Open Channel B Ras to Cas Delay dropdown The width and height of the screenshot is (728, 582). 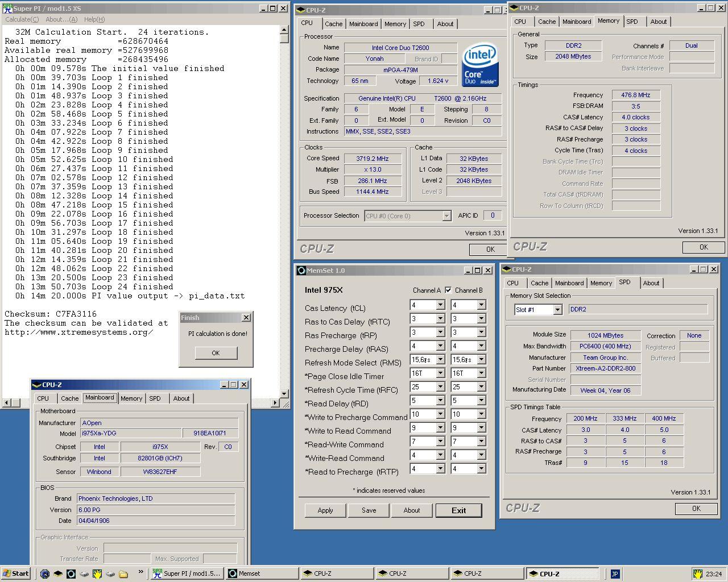click(481, 319)
